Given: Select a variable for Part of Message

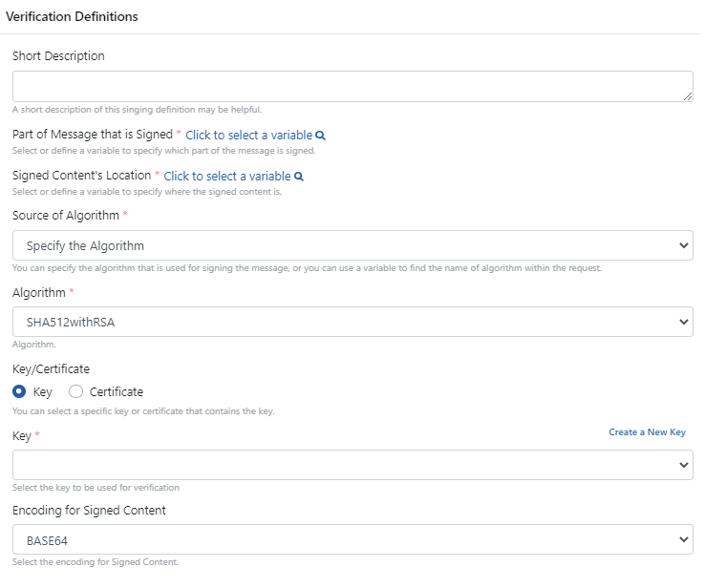Looking at the screenshot, I should [248, 136].
